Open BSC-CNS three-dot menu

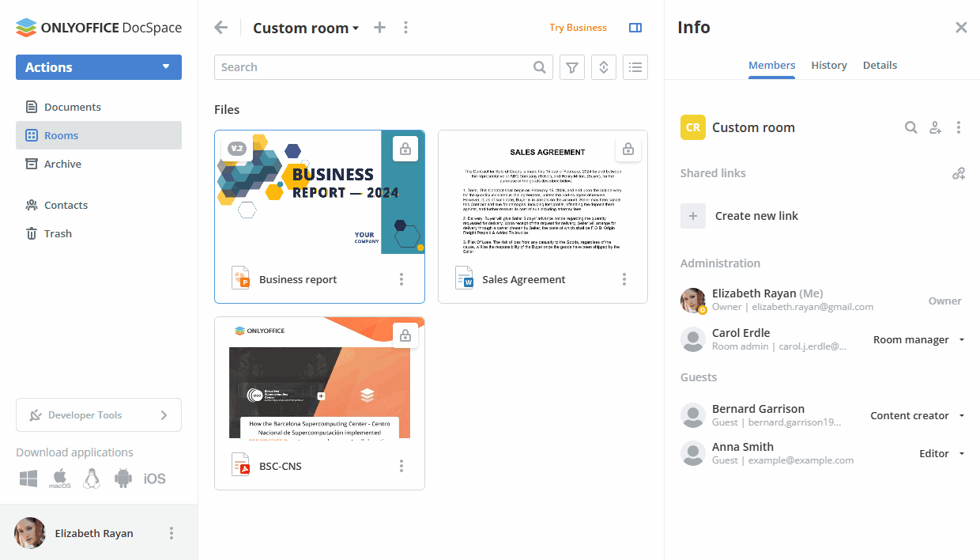click(x=401, y=466)
